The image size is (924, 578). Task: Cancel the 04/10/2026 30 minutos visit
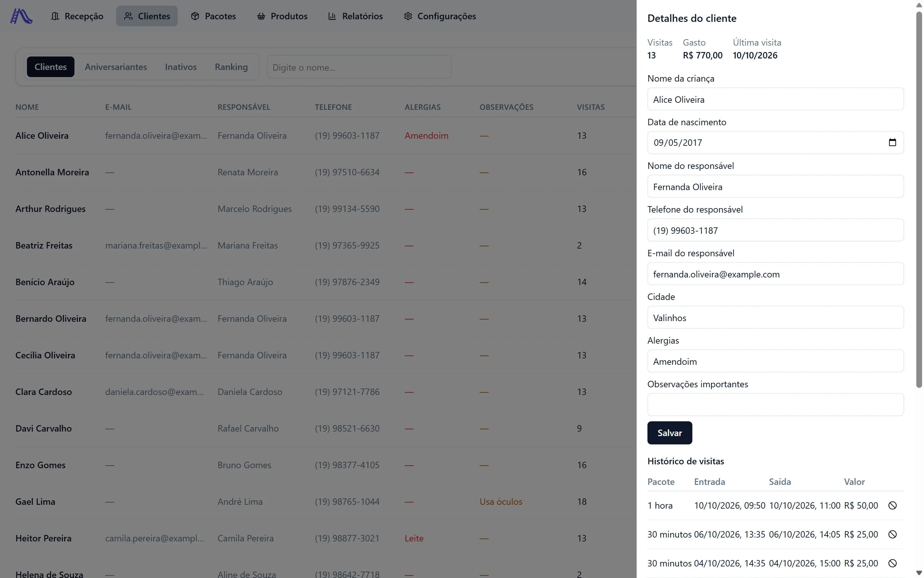[x=892, y=563]
